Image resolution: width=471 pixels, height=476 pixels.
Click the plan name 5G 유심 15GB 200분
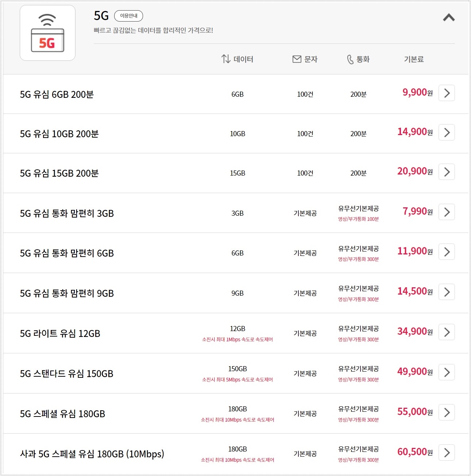point(58,173)
